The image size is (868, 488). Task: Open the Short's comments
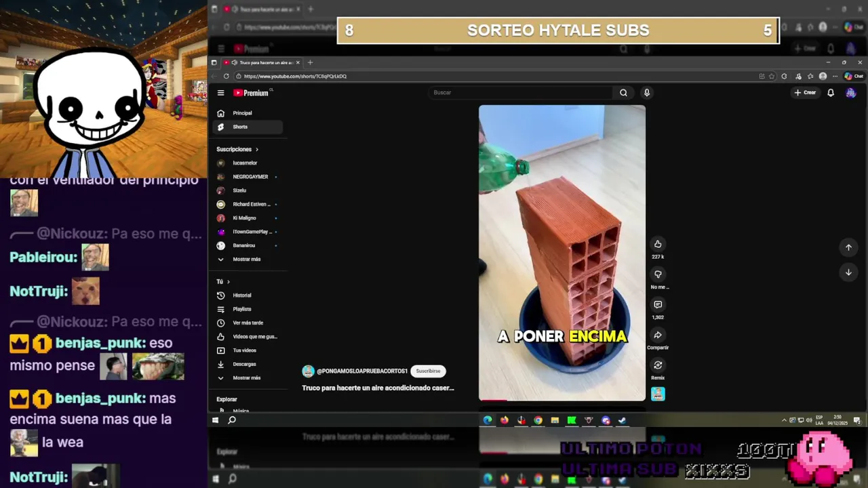[x=658, y=304]
